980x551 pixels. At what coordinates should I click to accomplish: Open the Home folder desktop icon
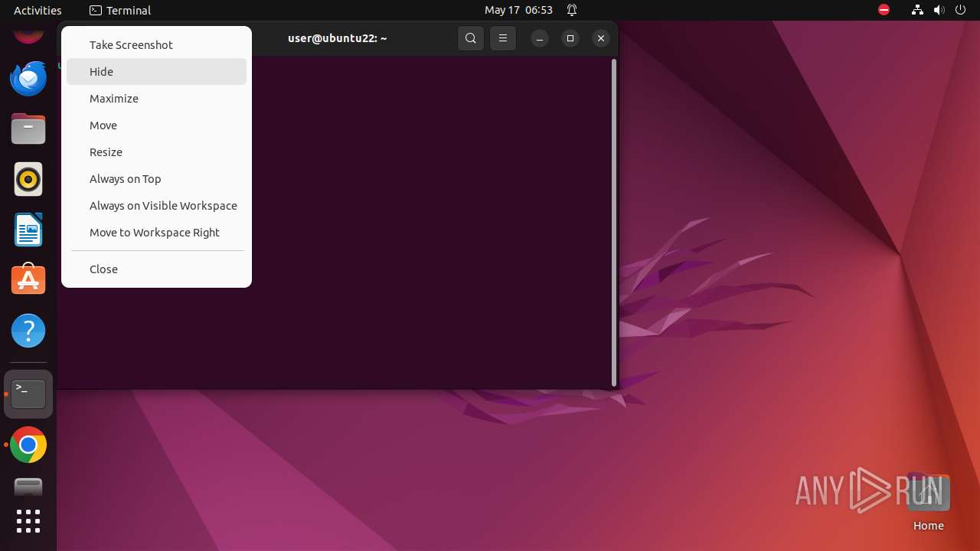click(928, 502)
